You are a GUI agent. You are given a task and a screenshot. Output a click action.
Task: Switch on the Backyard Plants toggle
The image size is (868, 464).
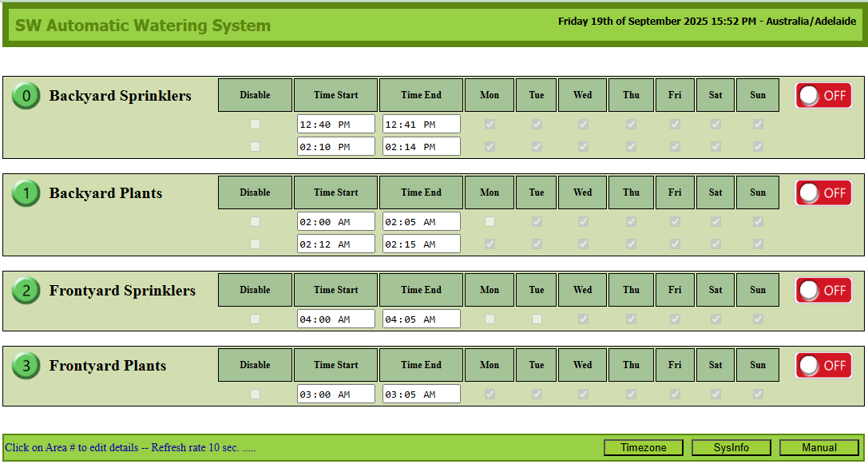[822, 193]
